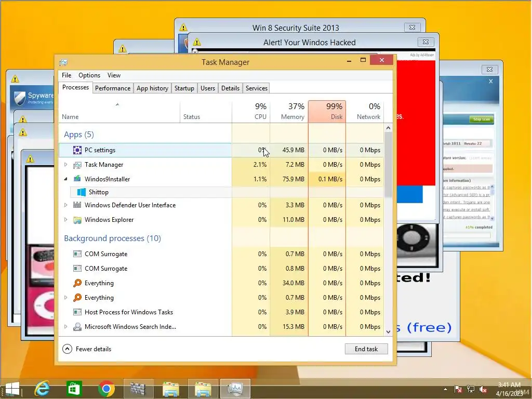Click the network tray icon

point(471,389)
